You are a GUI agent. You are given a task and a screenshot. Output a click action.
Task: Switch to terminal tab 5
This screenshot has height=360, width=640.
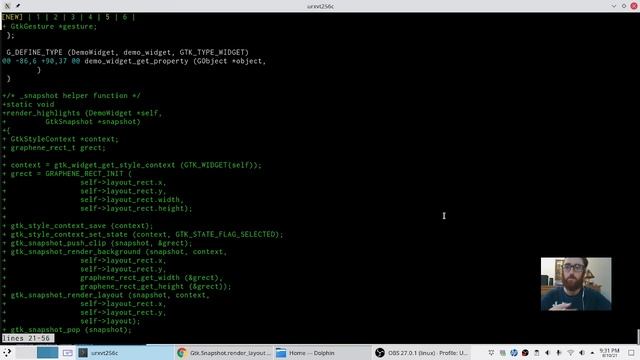pos(107,17)
